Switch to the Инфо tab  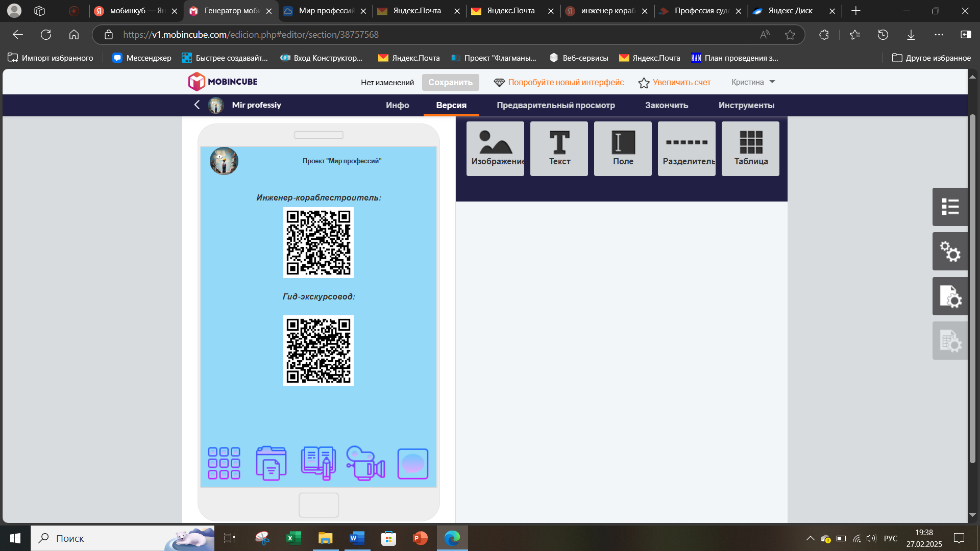point(397,105)
